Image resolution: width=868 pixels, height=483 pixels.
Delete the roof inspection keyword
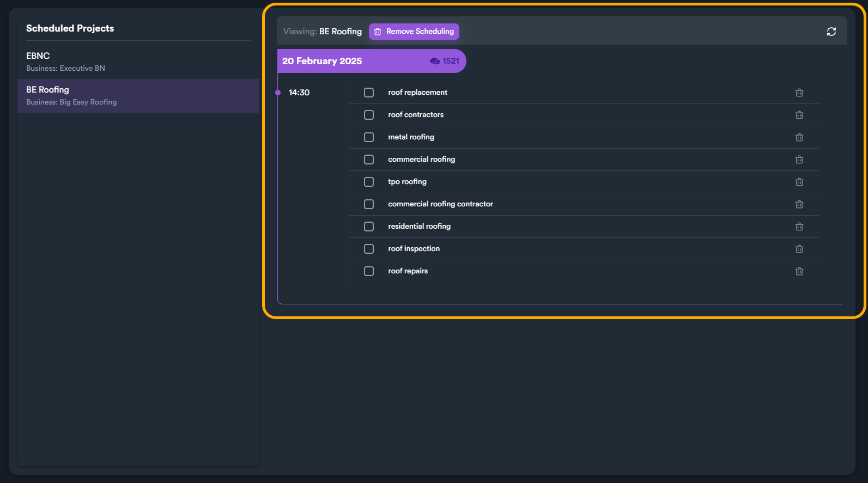[799, 249]
